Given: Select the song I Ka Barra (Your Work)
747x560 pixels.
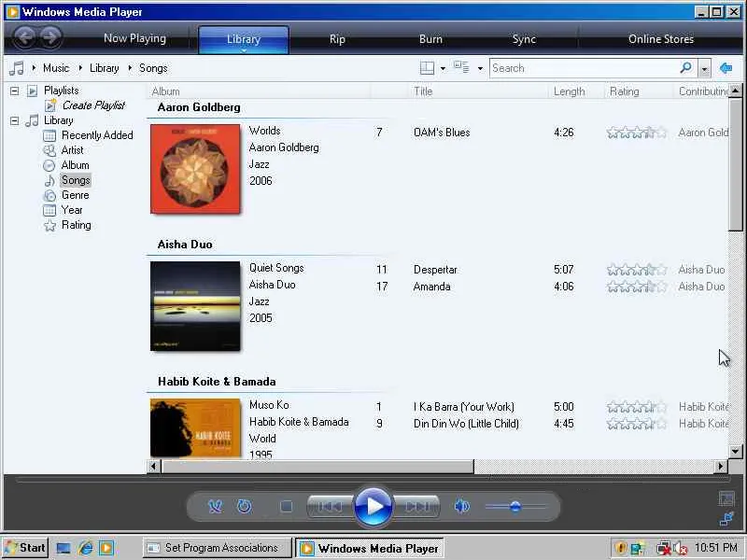Looking at the screenshot, I should point(463,407).
